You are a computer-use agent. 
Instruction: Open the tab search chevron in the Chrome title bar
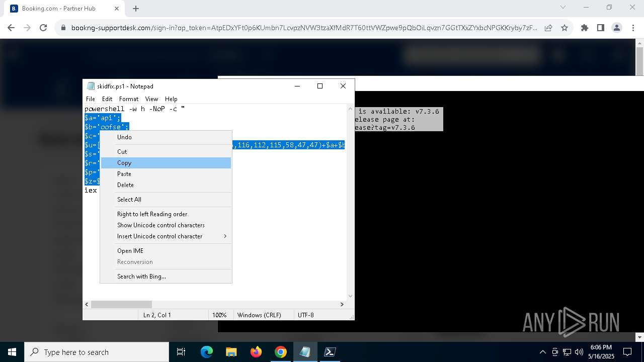point(563,8)
